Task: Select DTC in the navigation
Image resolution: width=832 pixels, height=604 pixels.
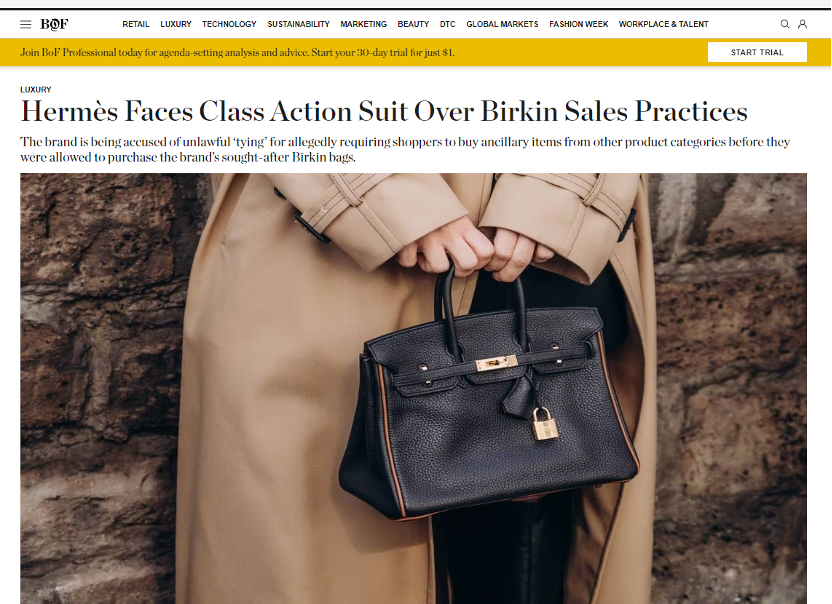Action: 447,24
